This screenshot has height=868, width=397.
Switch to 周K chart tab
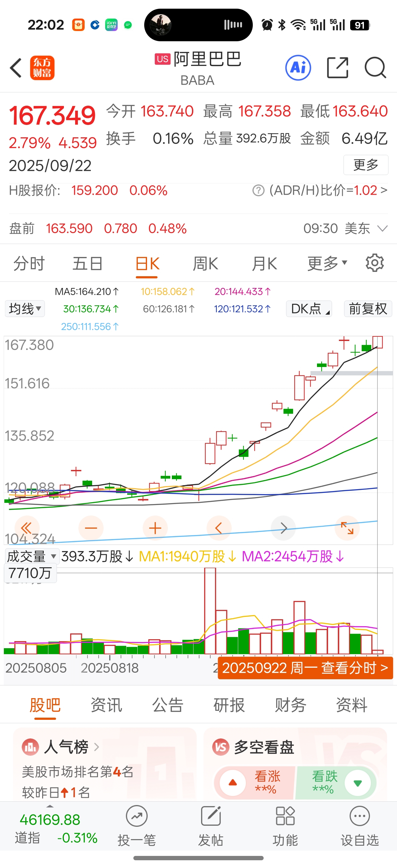tap(206, 263)
